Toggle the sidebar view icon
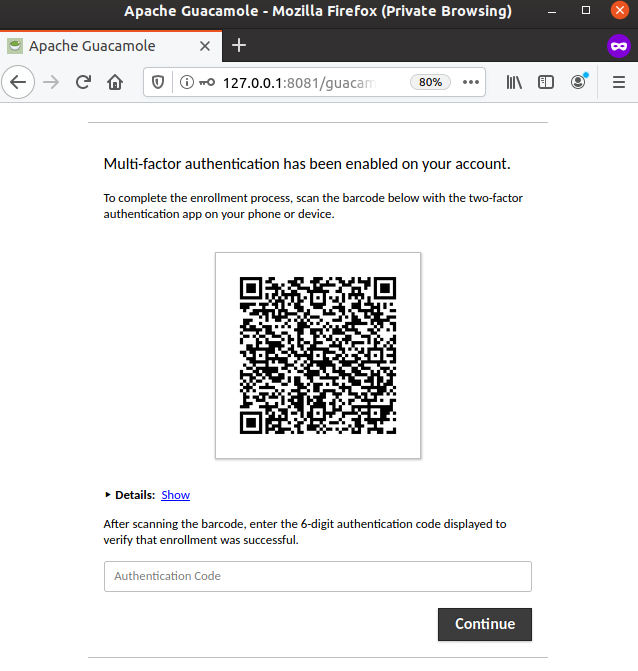 tap(546, 82)
